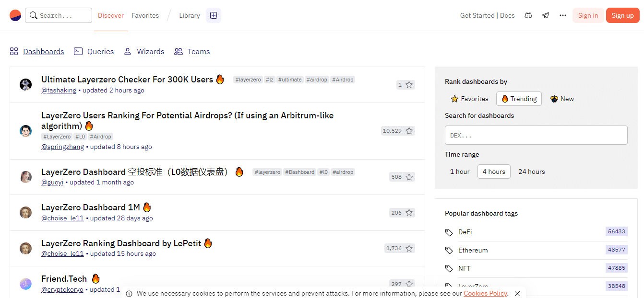Select the 24 hours time range

pyautogui.click(x=531, y=171)
